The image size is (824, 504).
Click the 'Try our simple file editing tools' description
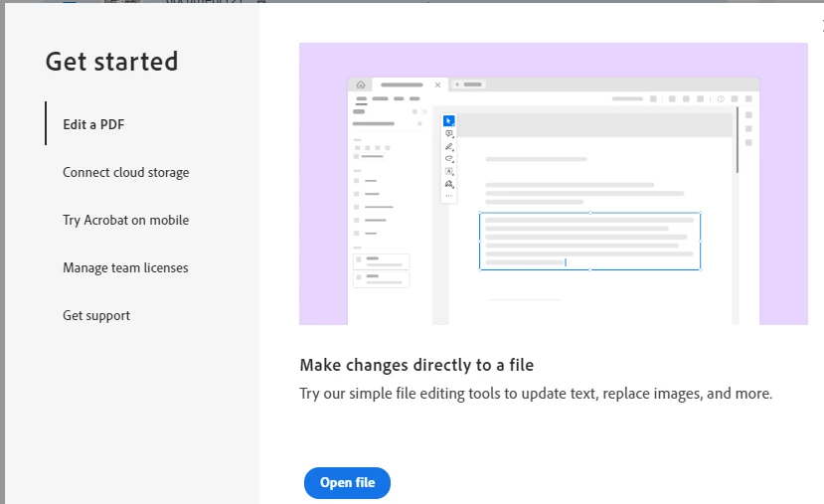(x=536, y=394)
